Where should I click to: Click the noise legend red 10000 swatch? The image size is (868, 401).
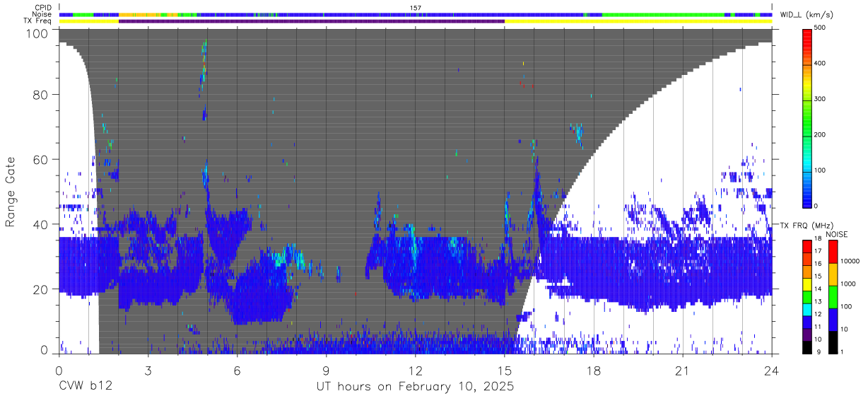tap(833, 252)
